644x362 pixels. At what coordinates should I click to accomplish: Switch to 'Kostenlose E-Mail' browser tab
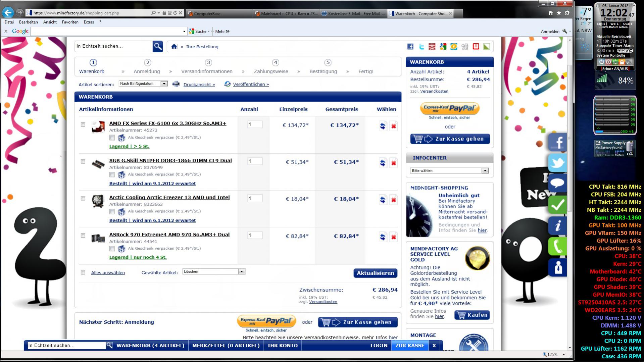pos(353,13)
